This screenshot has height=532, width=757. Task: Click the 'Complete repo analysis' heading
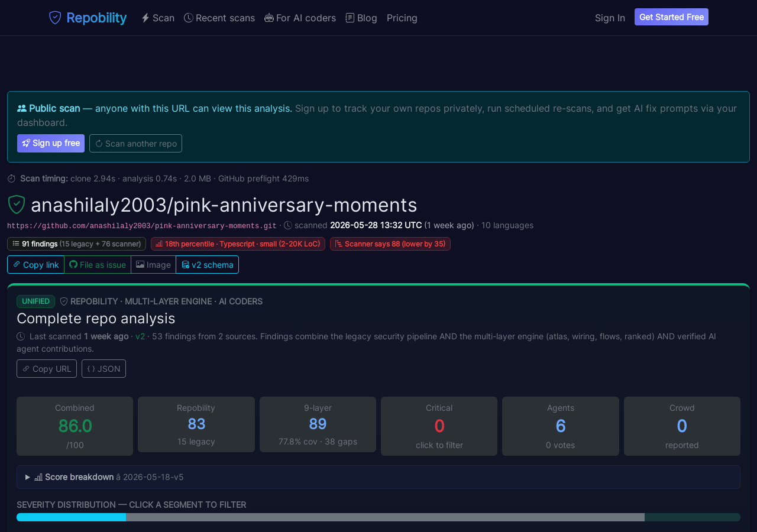coord(96,318)
